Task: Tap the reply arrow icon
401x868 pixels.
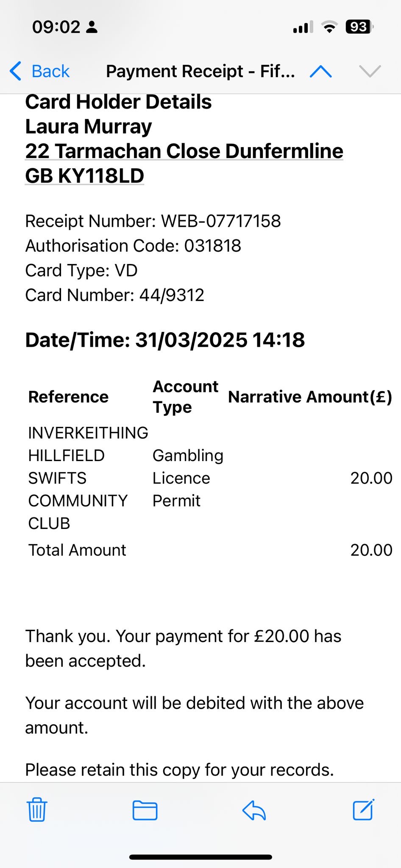Action: [254, 810]
